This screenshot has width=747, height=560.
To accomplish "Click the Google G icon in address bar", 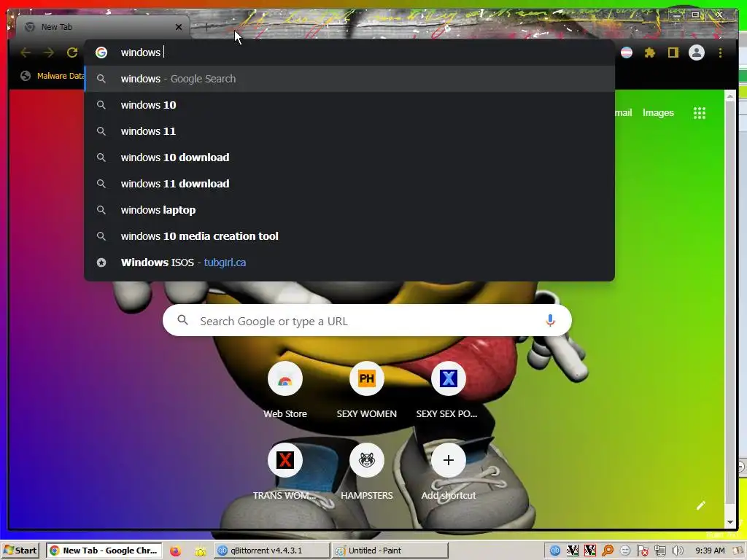I will tap(101, 52).
